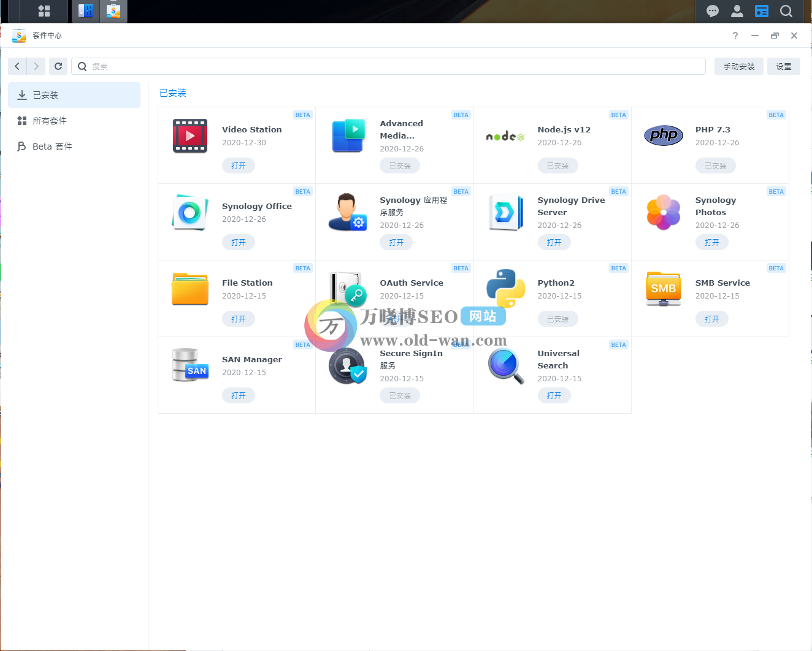The height and width of the screenshot is (651, 812).
Task: Click the Synology Photos title text
Action: pos(716,206)
